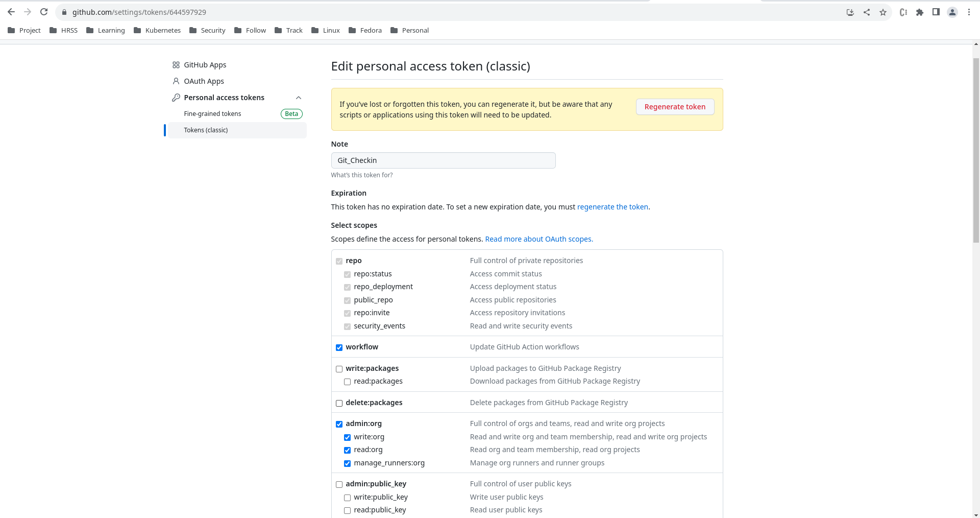Collapse the Personal access tokens section
Viewport: 980px width, 518px height.
(299, 98)
